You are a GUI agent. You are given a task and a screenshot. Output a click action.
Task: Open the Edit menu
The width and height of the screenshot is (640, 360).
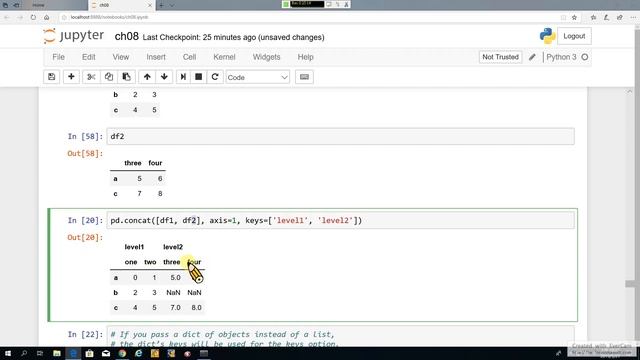coord(89,57)
